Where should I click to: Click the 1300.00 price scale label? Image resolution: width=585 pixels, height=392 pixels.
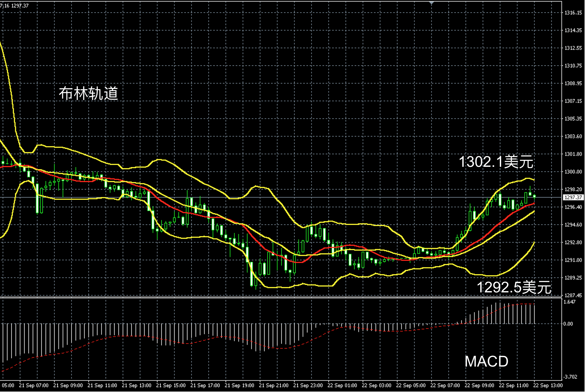[x=573, y=172]
